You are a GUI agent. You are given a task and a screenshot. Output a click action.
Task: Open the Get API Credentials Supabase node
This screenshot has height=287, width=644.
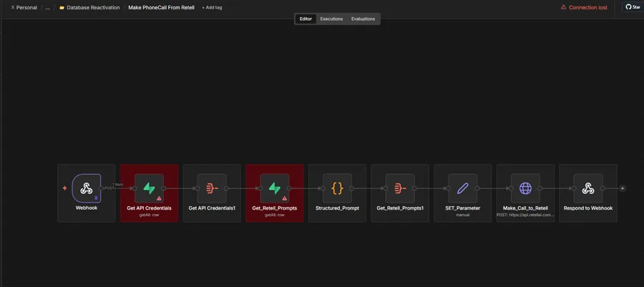point(149,188)
